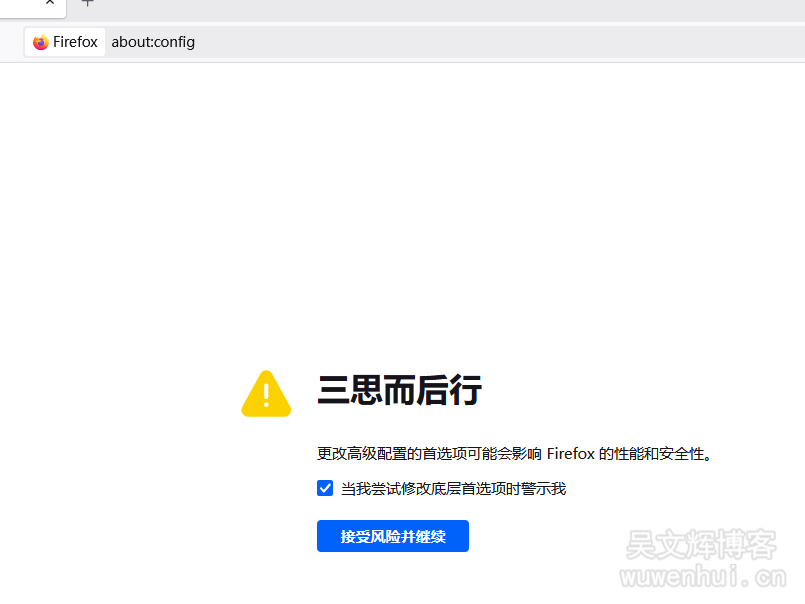Screen dimensions: 805x604
Task: Click the 当我尝试修改底层首选项时警示我 label text
Action: (454, 489)
